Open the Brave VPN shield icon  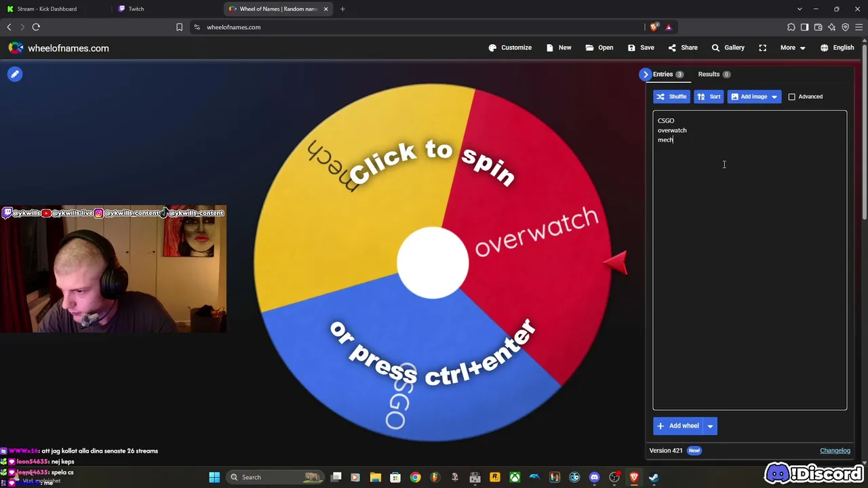click(846, 27)
